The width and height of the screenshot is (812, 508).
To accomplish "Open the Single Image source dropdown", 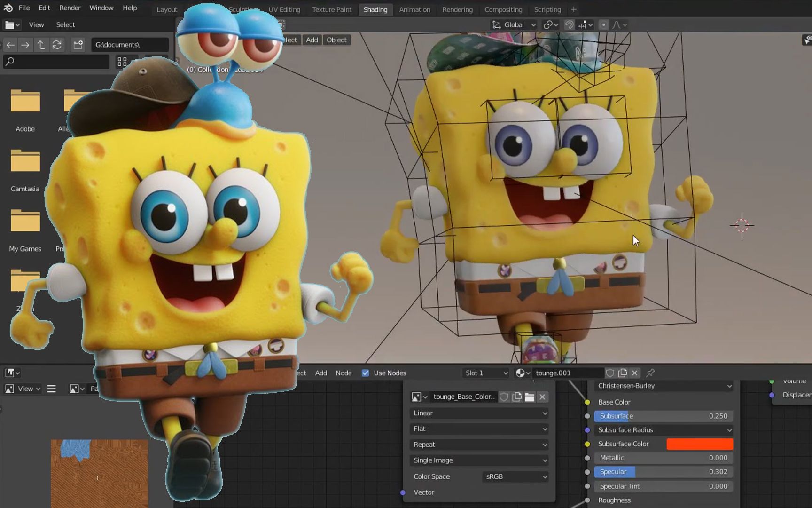I will [479, 460].
